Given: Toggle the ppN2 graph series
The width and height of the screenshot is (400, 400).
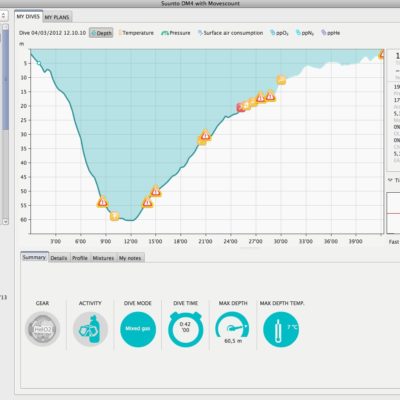Looking at the screenshot, I should [305, 33].
